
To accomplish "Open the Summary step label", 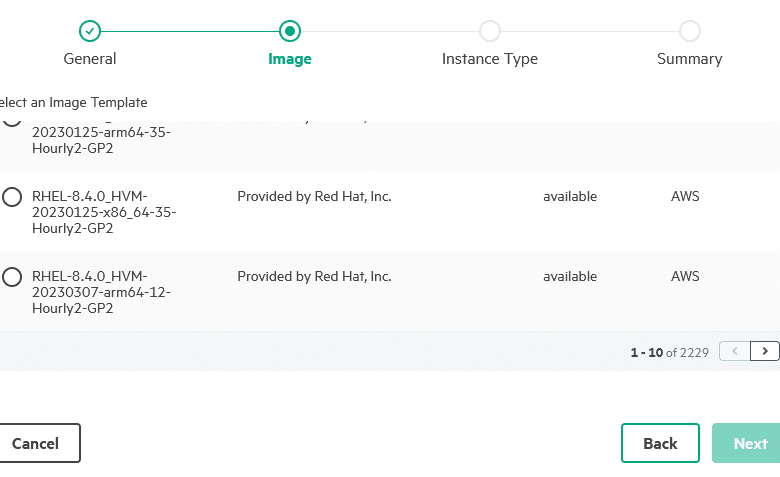I will click(x=689, y=59).
